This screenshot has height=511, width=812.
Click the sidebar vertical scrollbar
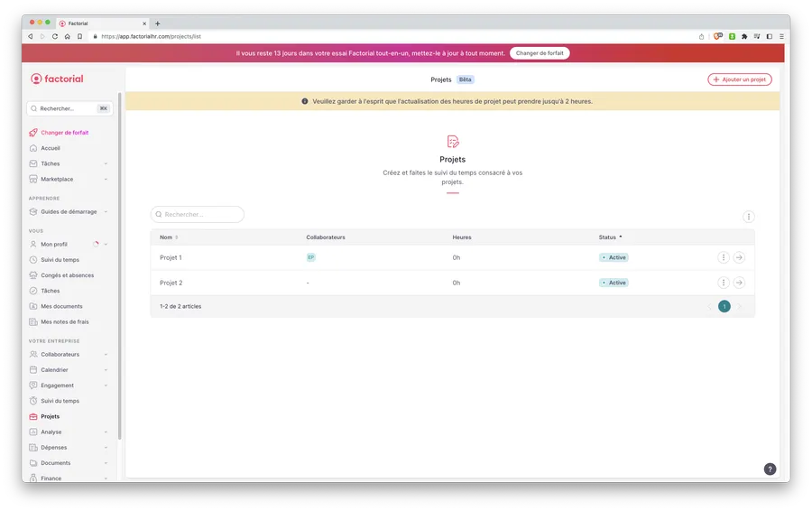click(x=120, y=266)
